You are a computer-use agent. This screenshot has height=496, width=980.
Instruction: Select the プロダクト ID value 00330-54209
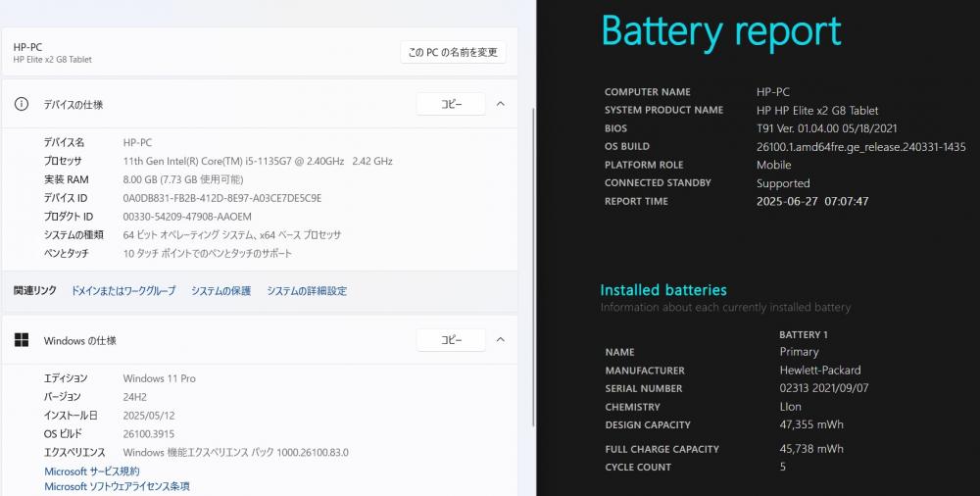point(187,217)
